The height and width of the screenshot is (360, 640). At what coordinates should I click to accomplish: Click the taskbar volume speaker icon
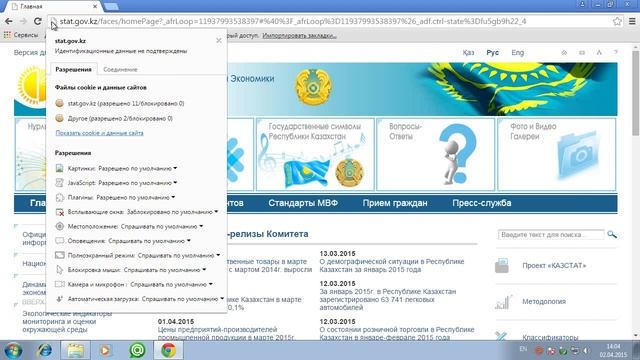(586, 351)
